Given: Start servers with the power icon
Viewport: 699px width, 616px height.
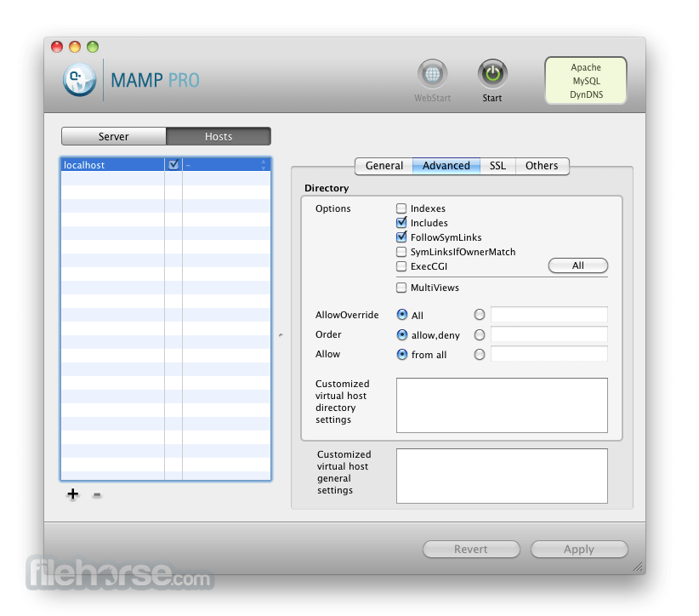Looking at the screenshot, I should 492,74.
